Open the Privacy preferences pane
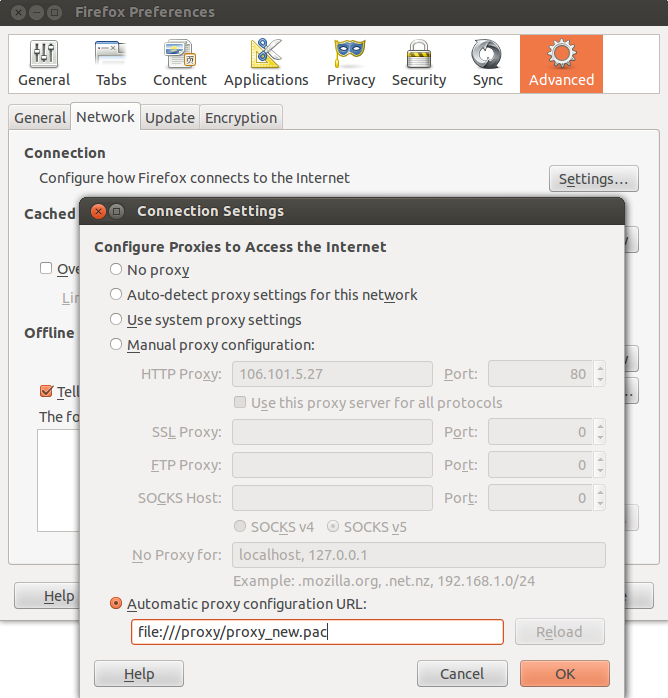Viewport: 668px width, 698px height. (x=351, y=63)
